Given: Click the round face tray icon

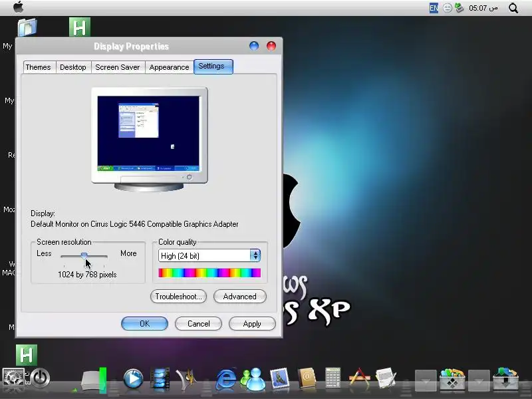Looking at the screenshot, I should (x=448, y=8).
